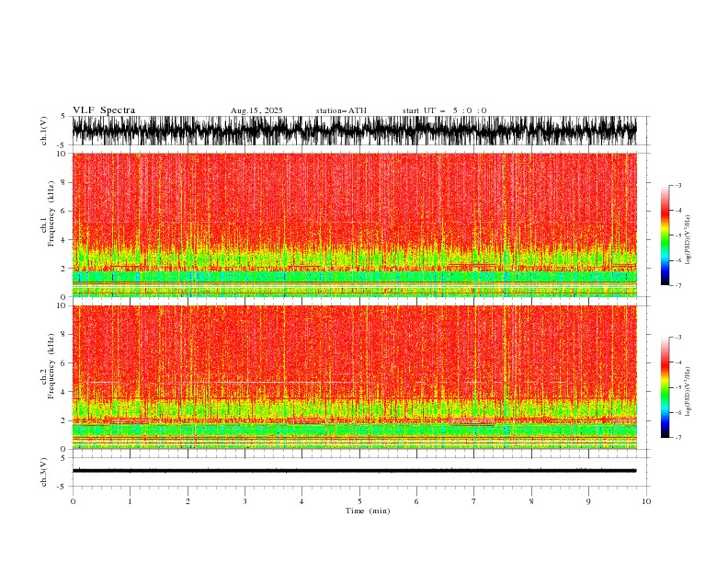Click the ch.3 waveform trace line
Screen dimensions: 728x563
(354, 471)
